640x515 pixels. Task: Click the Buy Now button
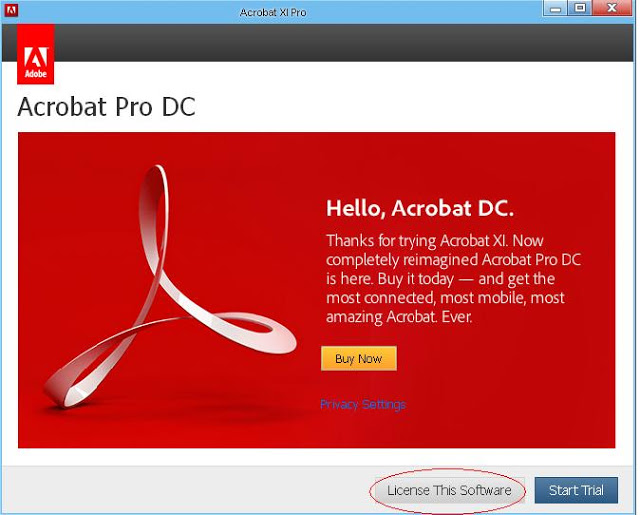(x=359, y=358)
